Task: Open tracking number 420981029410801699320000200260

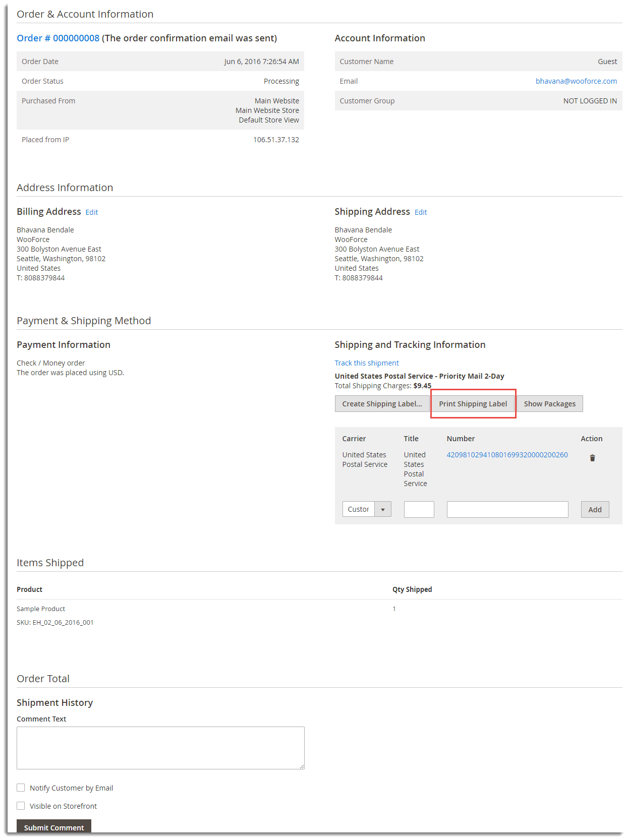Action: click(x=507, y=455)
